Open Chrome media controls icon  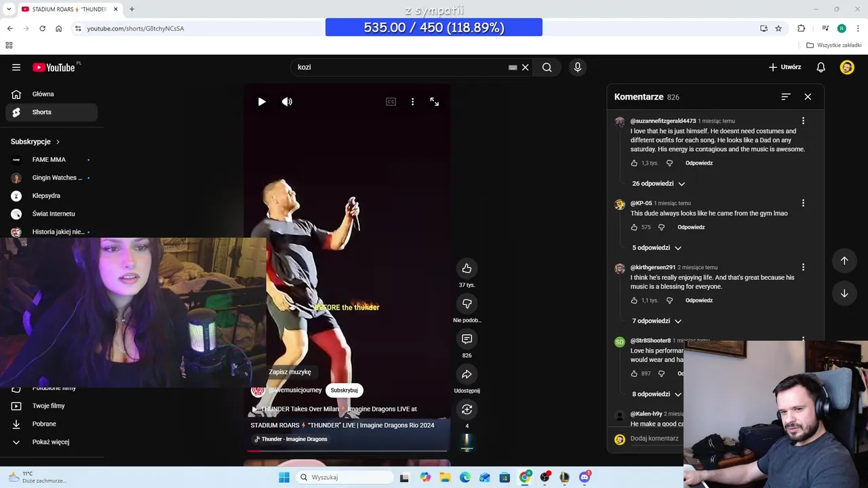[x=825, y=28]
